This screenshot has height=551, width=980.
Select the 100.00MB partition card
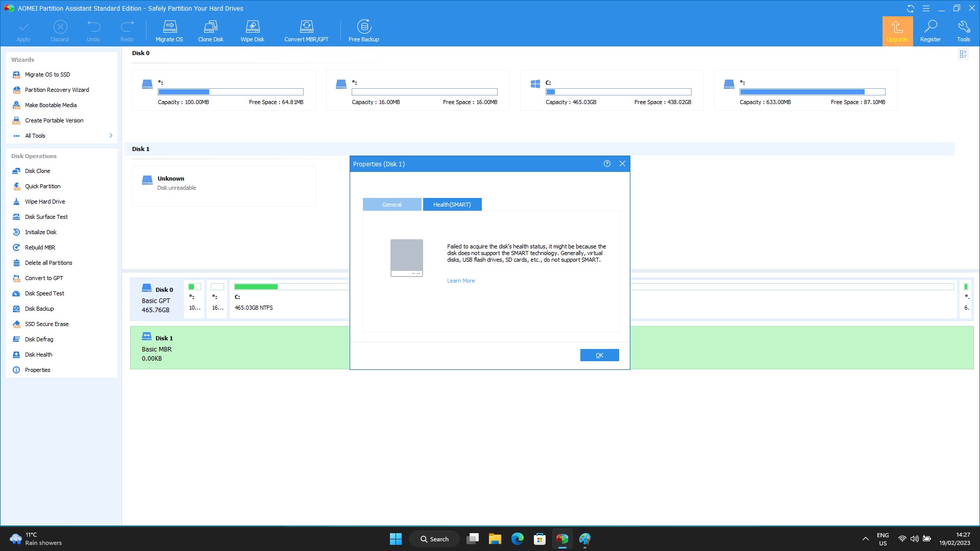pyautogui.click(x=224, y=90)
